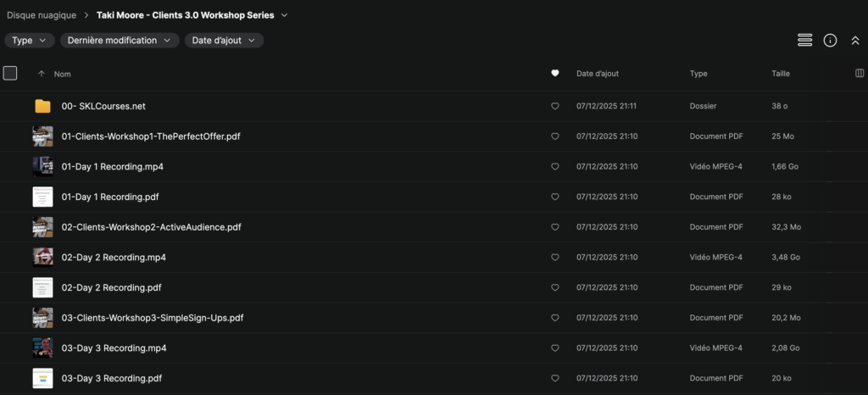The width and height of the screenshot is (868, 395).
Task: Favorite 01-Day 1 Recording.mp4 with heart
Action: 555,167
